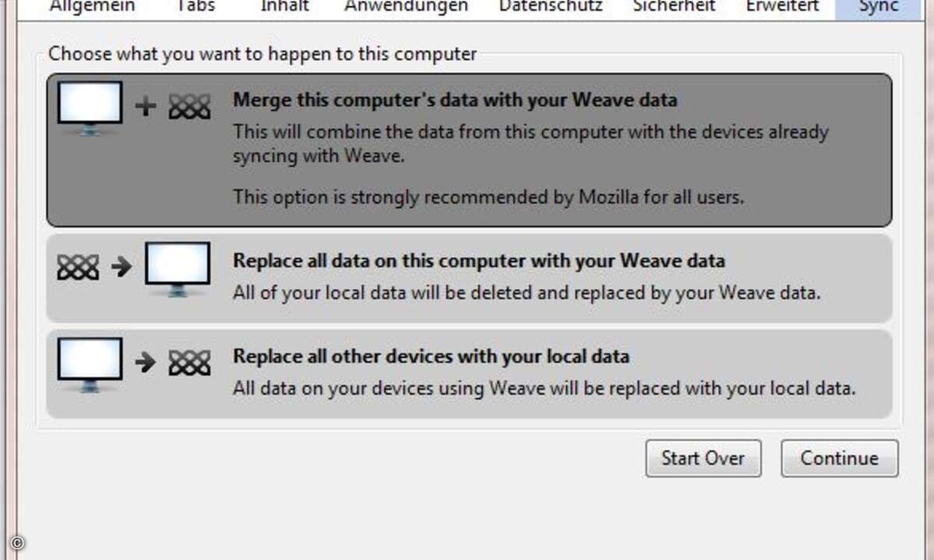This screenshot has height=560, width=934.
Task: Click the Weave logo icon in the Merge option
Action: coord(190,107)
